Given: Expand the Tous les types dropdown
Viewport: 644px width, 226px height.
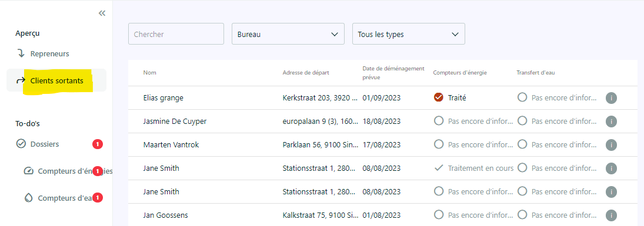Looking at the screenshot, I should tap(409, 33).
